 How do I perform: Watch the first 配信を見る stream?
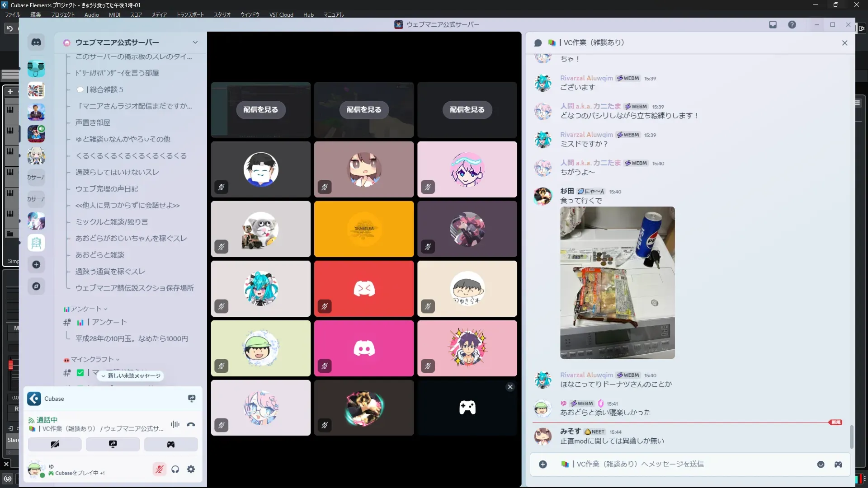click(x=260, y=110)
